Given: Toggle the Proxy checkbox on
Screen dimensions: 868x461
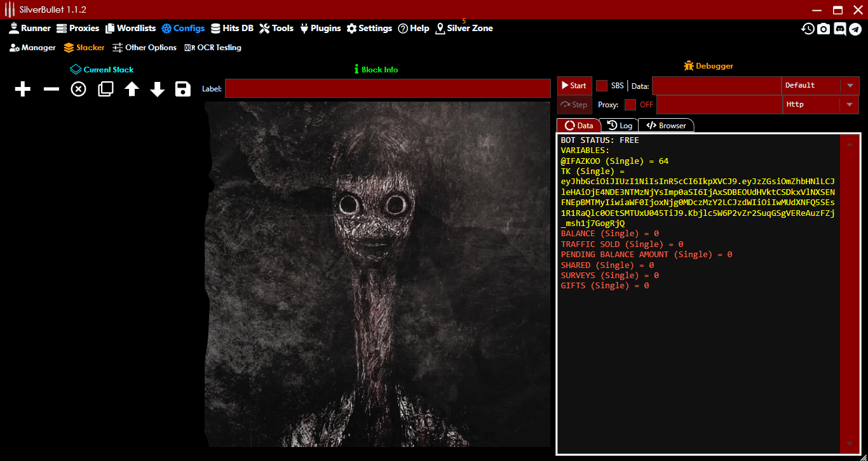Looking at the screenshot, I should (630, 105).
